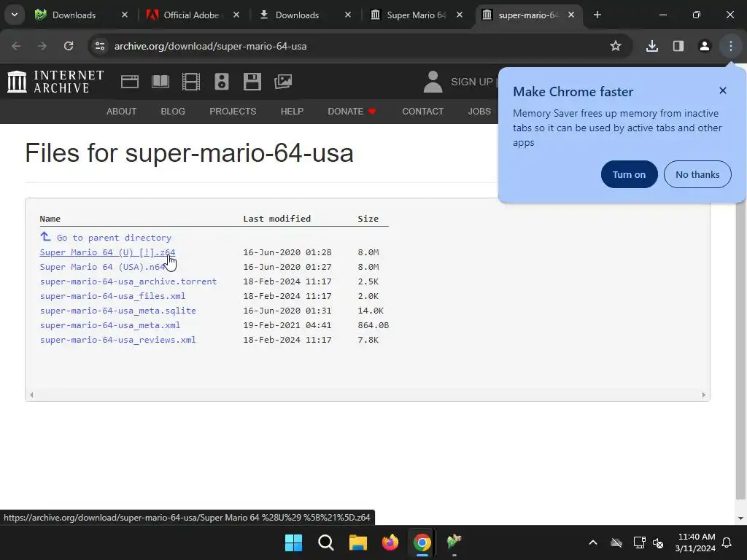Open the Audio speaker icon
The width and height of the screenshot is (747, 560).
pos(222,82)
